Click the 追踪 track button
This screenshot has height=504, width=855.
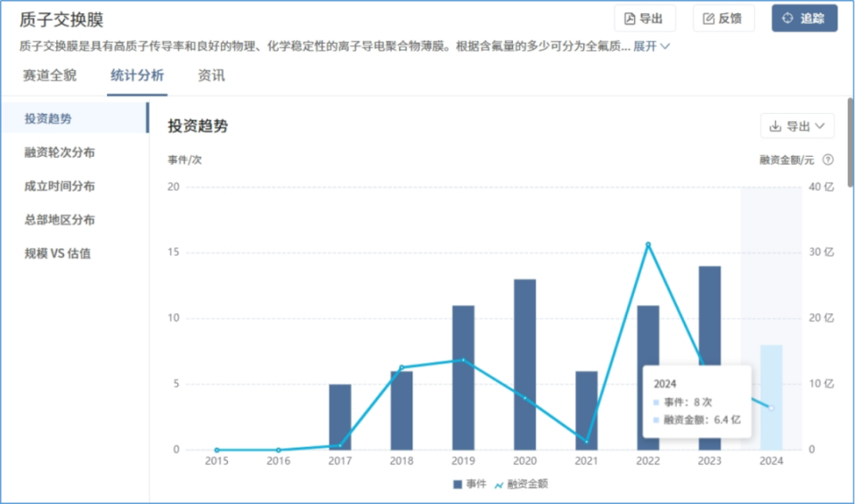(x=804, y=19)
